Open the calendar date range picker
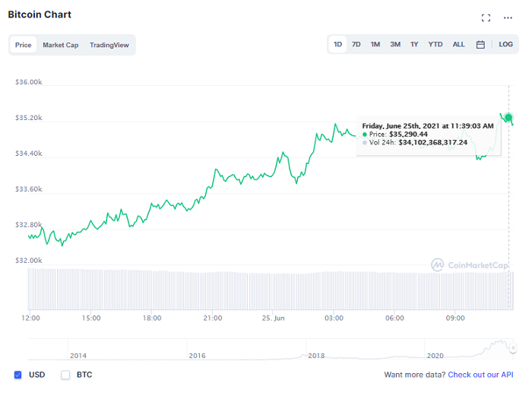The image size is (532, 402). pos(480,45)
